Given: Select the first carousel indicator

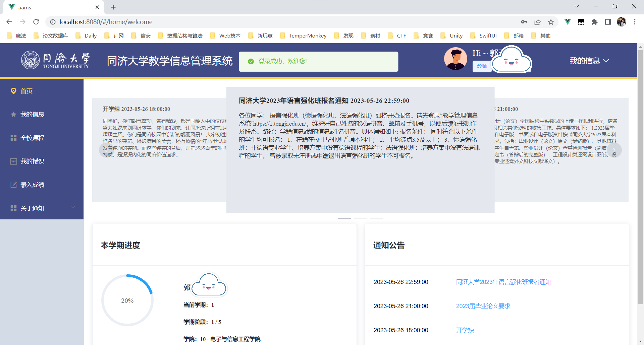Looking at the screenshot, I should pyautogui.click(x=344, y=218).
